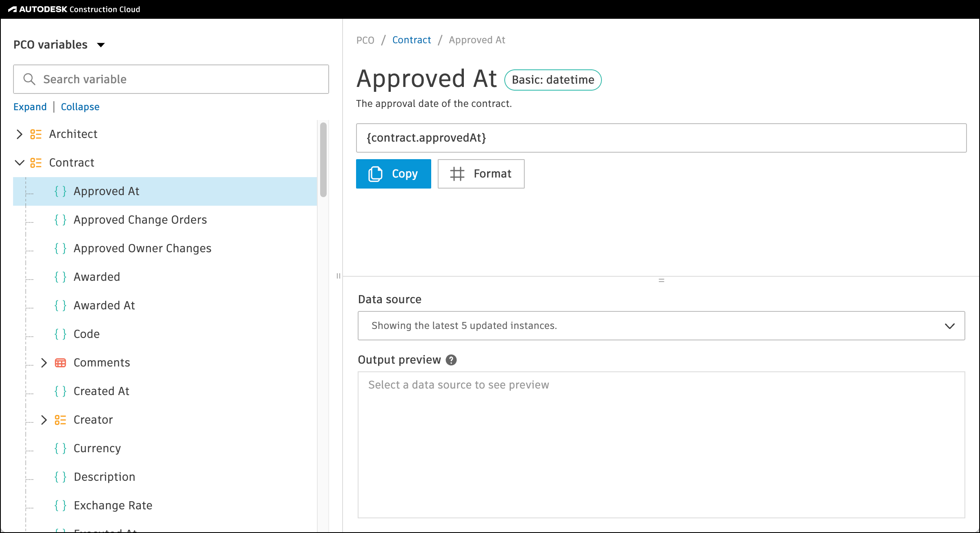Expand the Creator node arrow
The image size is (980, 533).
[x=44, y=420]
